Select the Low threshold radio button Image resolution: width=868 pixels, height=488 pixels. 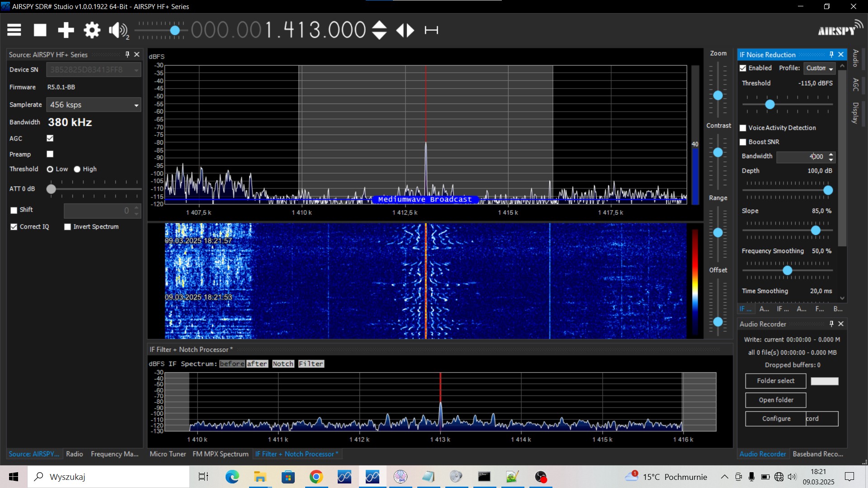50,169
